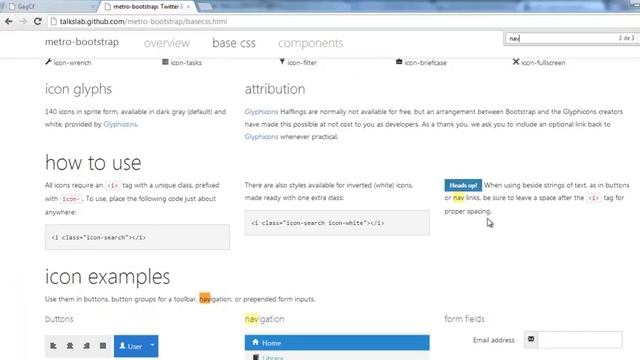This screenshot has height=360, width=640.
Task: Click highlighted 'nav' in Heads up text
Action: pyautogui.click(x=458, y=198)
